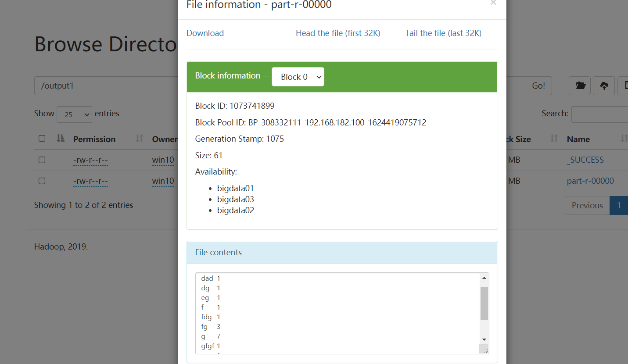Click the 'fg 3' line in file contents

(x=211, y=327)
